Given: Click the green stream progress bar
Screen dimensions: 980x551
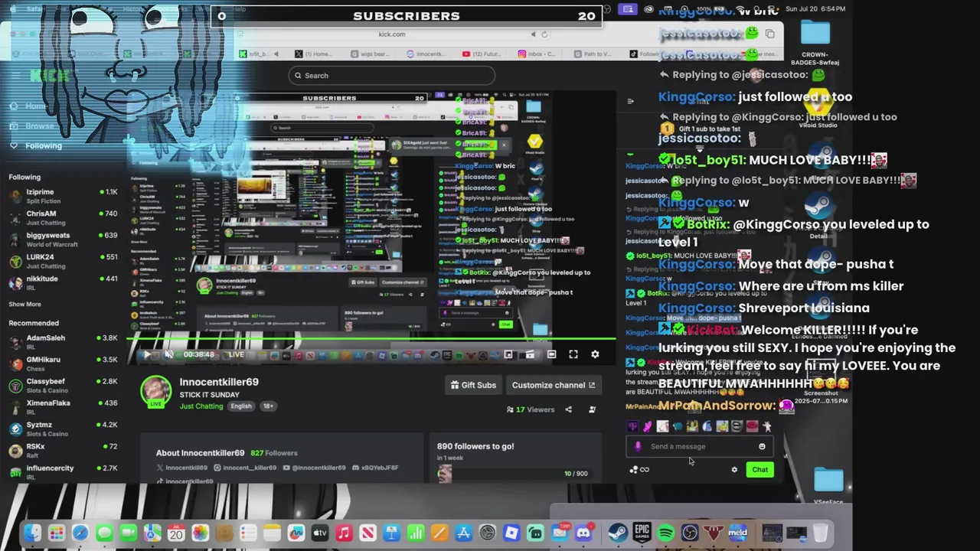Looking at the screenshot, I should click(x=371, y=339).
